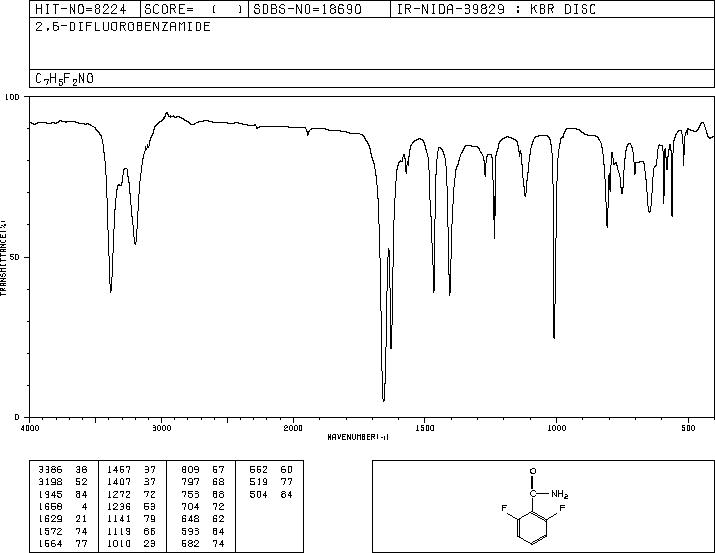This screenshot has width=715, height=553.
Task: Click the 100 label on the transmittance axis
Action: click(x=12, y=97)
